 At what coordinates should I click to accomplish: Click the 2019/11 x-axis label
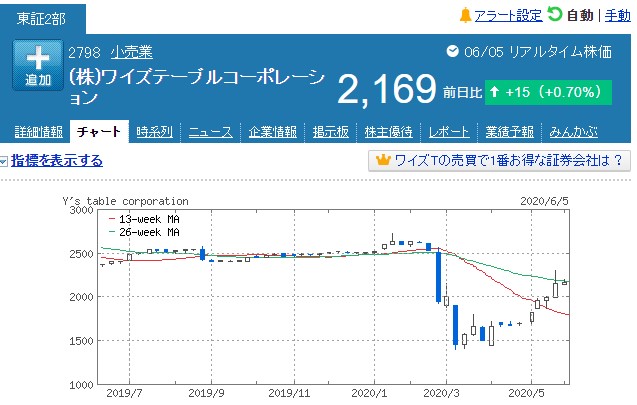coord(289,393)
